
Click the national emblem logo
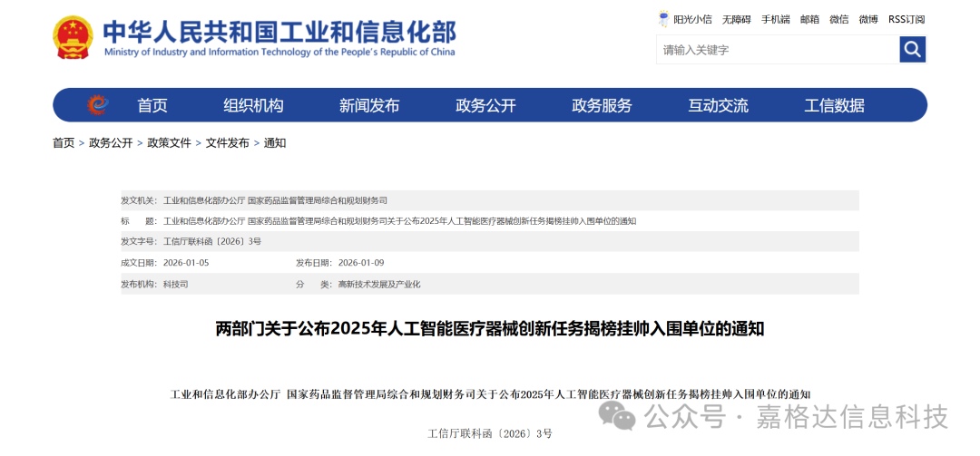(73, 37)
